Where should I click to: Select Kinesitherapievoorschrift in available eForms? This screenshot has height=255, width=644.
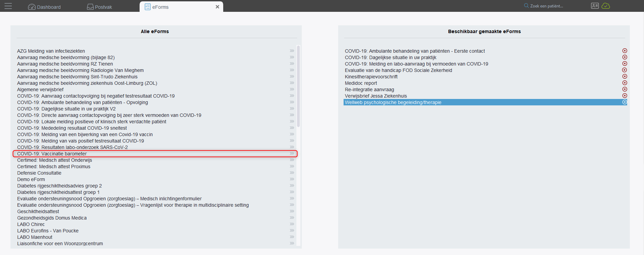click(x=485, y=77)
